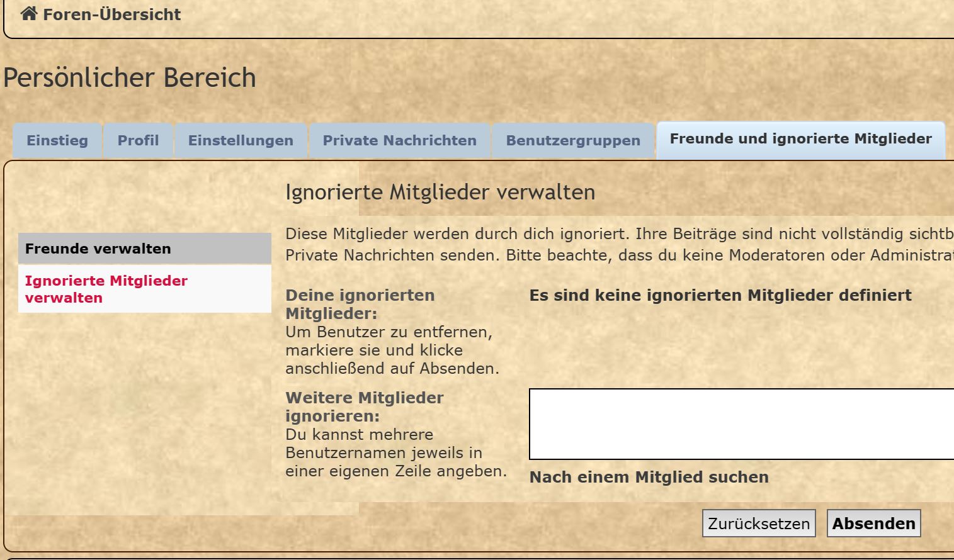Select Freunde verwalten in the sidebar
This screenshot has width=954, height=560.
pyautogui.click(x=98, y=249)
